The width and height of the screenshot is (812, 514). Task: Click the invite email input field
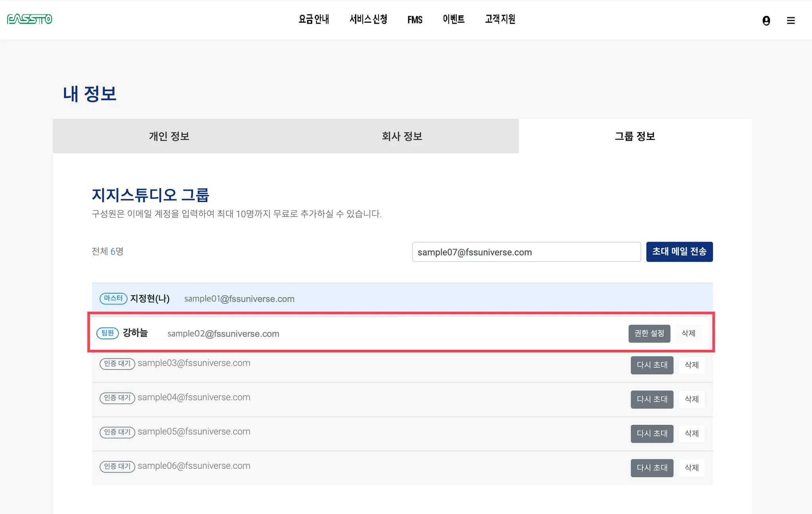click(526, 252)
